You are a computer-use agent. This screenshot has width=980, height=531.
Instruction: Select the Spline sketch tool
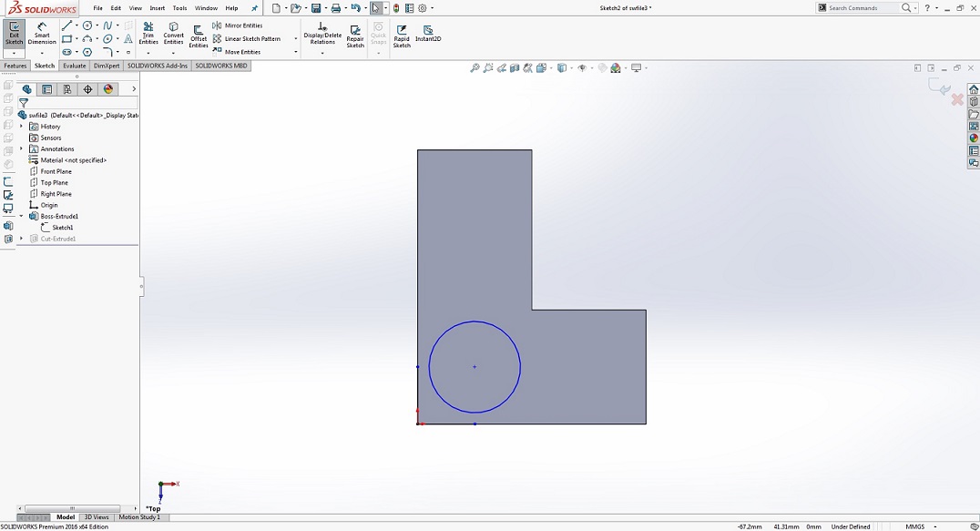click(107, 26)
